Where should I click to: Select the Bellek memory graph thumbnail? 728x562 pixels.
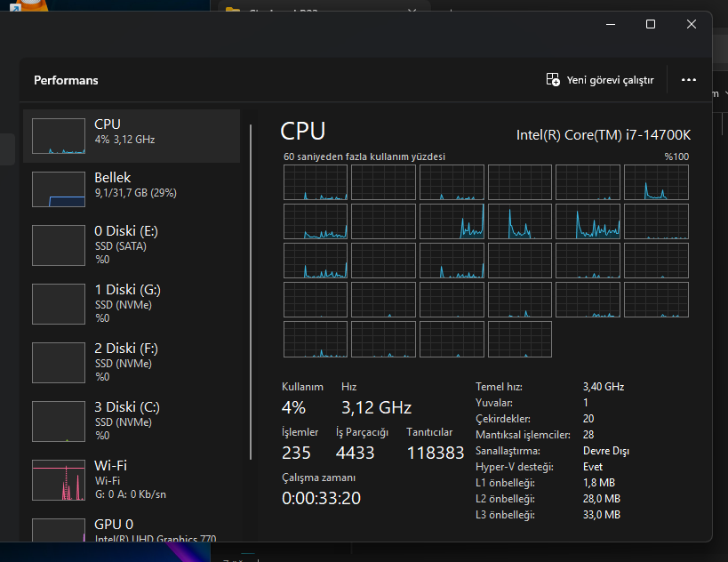click(x=59, y=189)
